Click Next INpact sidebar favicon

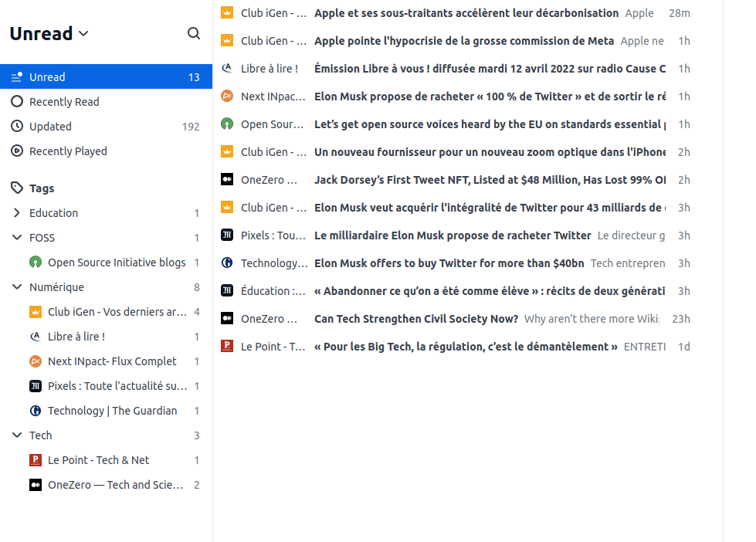point(36,361)
